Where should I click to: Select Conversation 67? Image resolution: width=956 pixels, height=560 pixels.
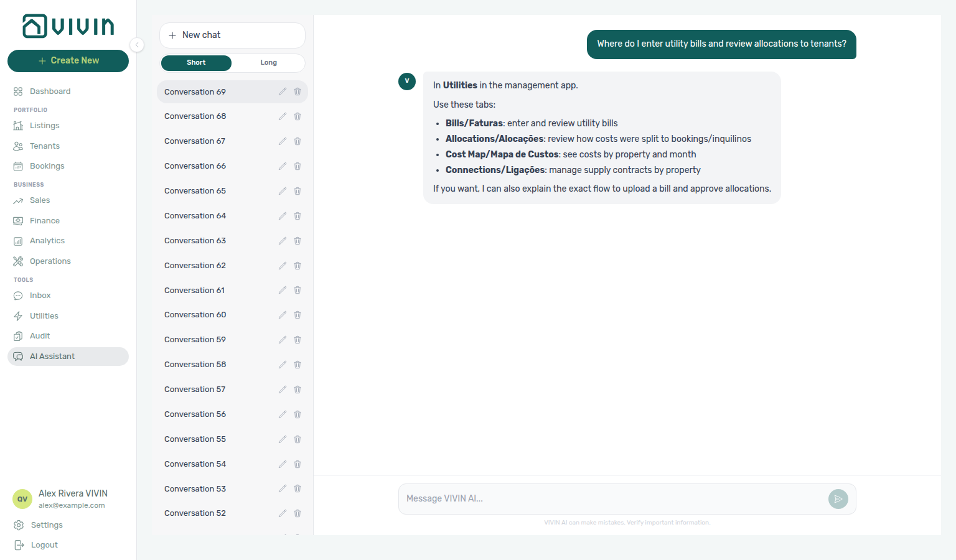[232, 141]
